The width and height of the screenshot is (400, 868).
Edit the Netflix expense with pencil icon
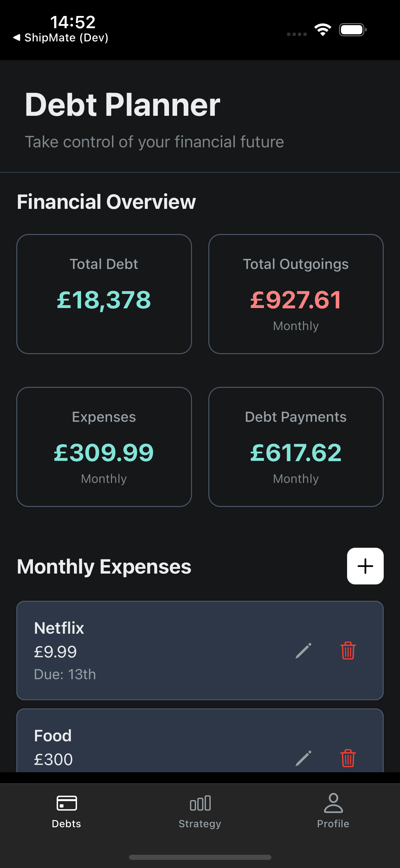(x=303, y=651)
